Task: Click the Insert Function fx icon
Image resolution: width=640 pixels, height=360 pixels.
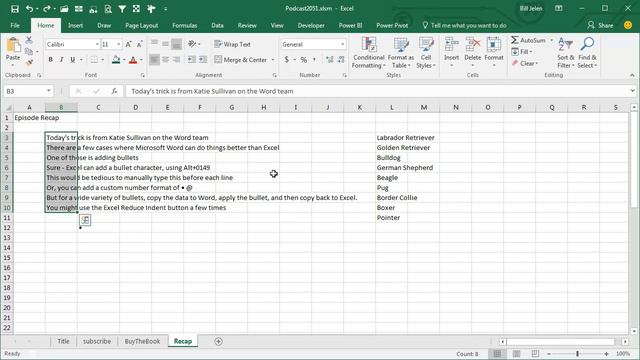Action: (114, 91)
